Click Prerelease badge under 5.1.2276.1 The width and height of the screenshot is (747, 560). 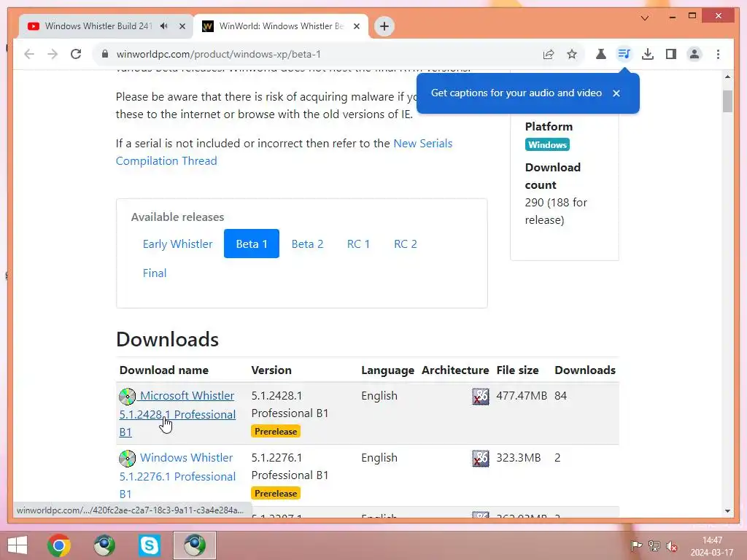pyautogui.click(x=276, y=494)
